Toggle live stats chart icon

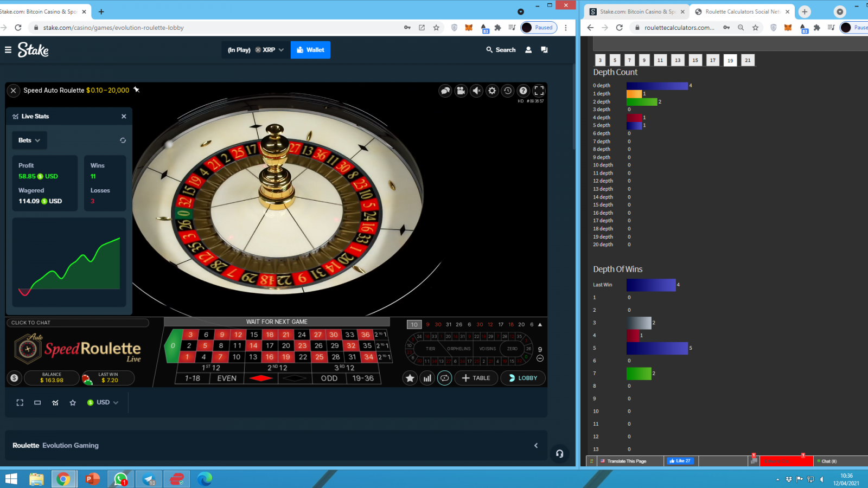55,402
